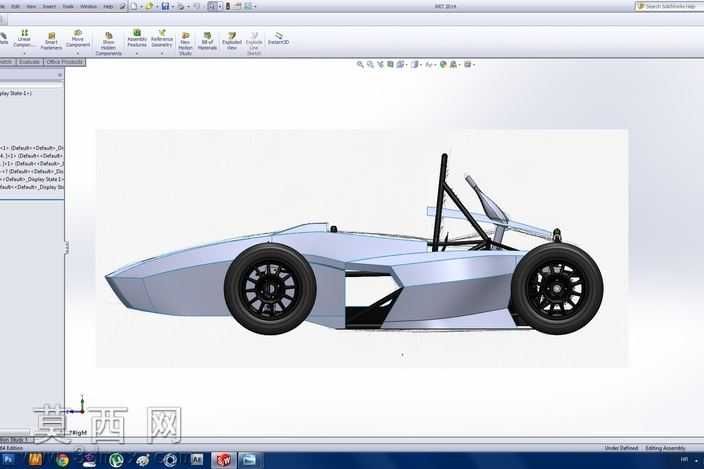Screen dimensions: 704x469
Task: Click the View Orientation icon
Action: click(400, 65)
